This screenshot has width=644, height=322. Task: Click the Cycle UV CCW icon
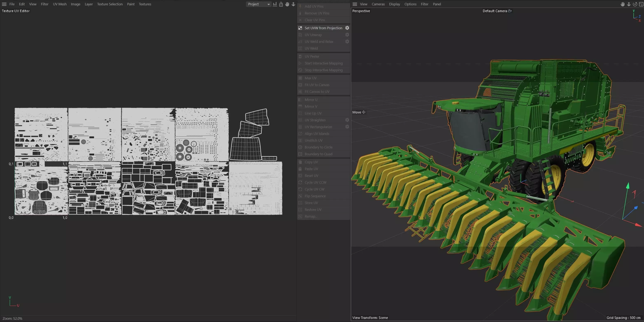300,182
